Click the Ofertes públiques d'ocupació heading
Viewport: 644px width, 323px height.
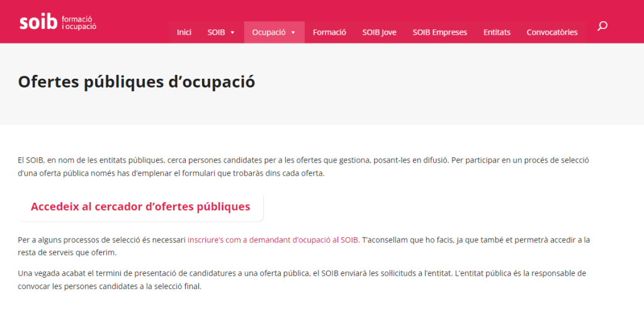coord(137,82)
